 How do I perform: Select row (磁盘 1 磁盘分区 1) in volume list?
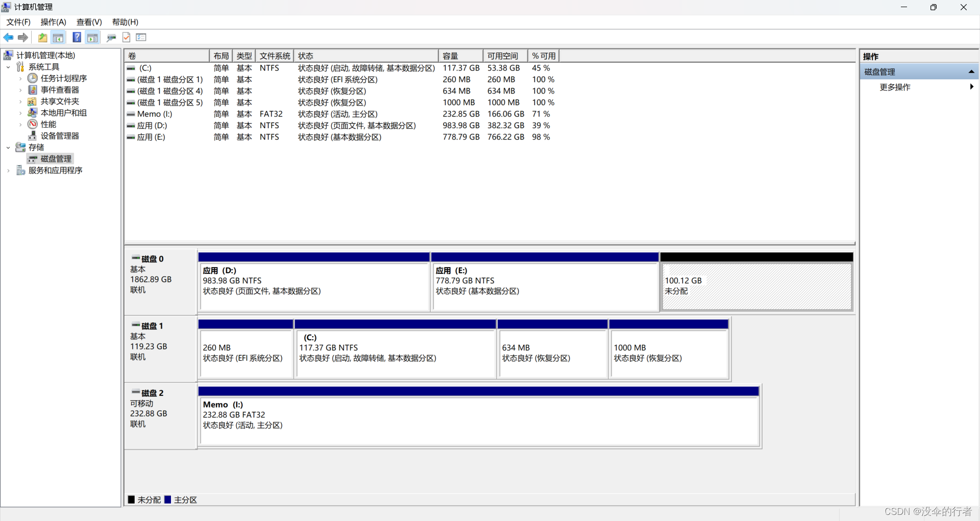point(341,80)
